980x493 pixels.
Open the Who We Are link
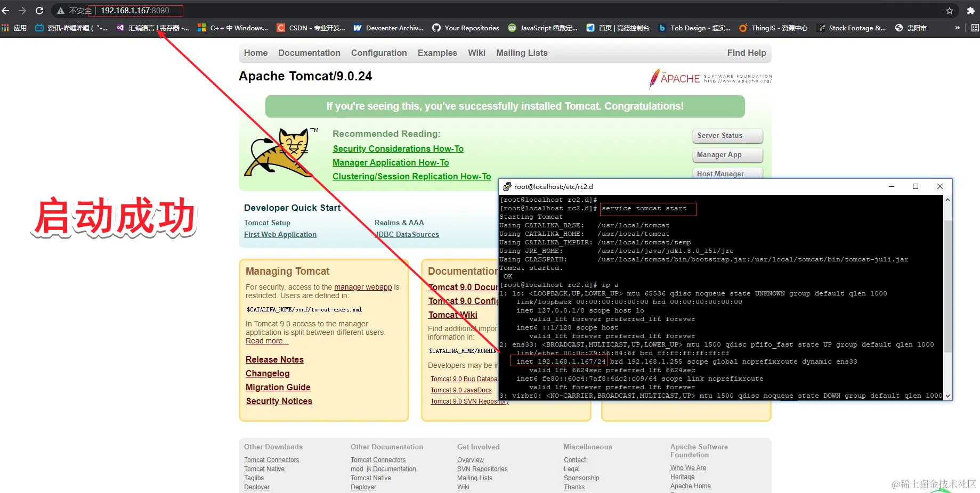pos(688,468)
